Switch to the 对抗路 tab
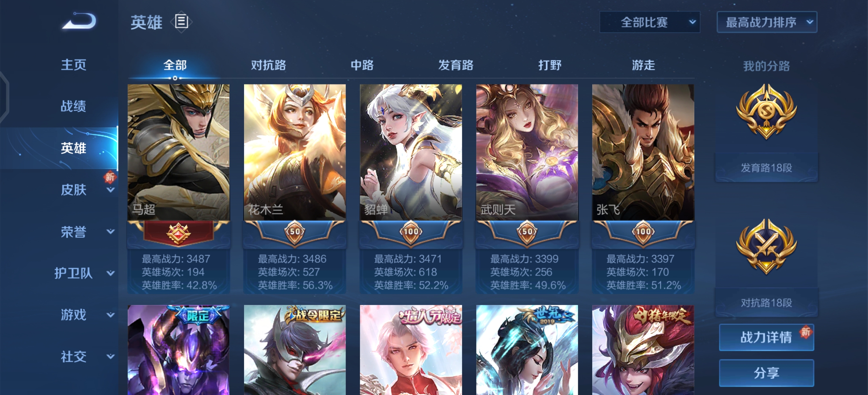 click(x=268, y=65)
